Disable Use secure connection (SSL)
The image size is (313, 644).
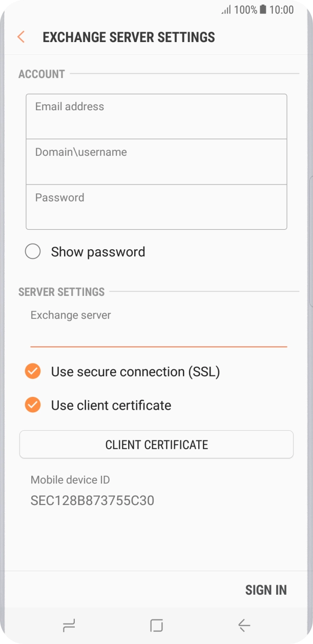(x=32, y=371)
